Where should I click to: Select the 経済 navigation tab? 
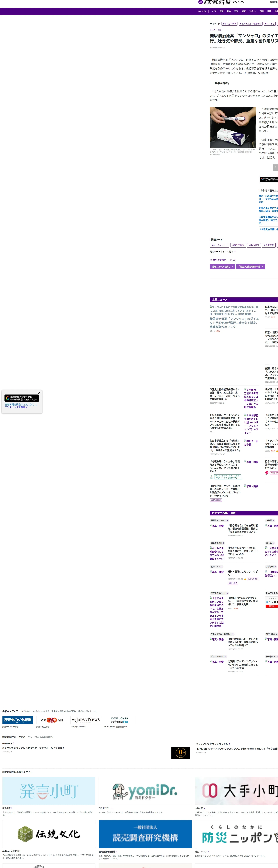244,11
